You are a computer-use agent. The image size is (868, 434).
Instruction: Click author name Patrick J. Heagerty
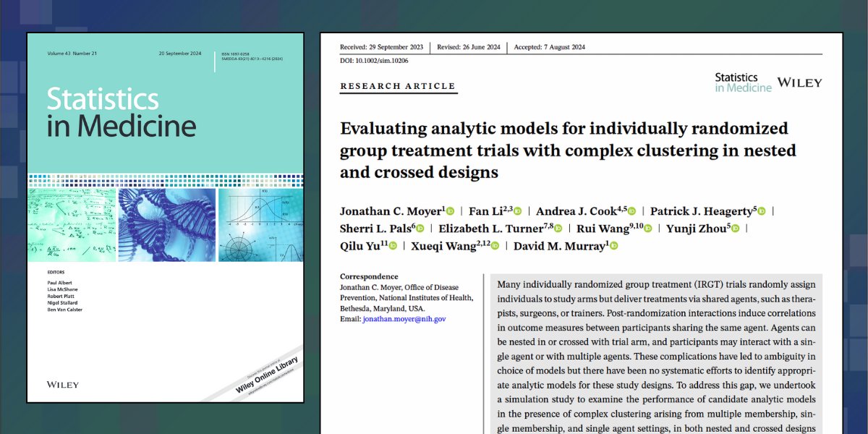click(701, 211)
